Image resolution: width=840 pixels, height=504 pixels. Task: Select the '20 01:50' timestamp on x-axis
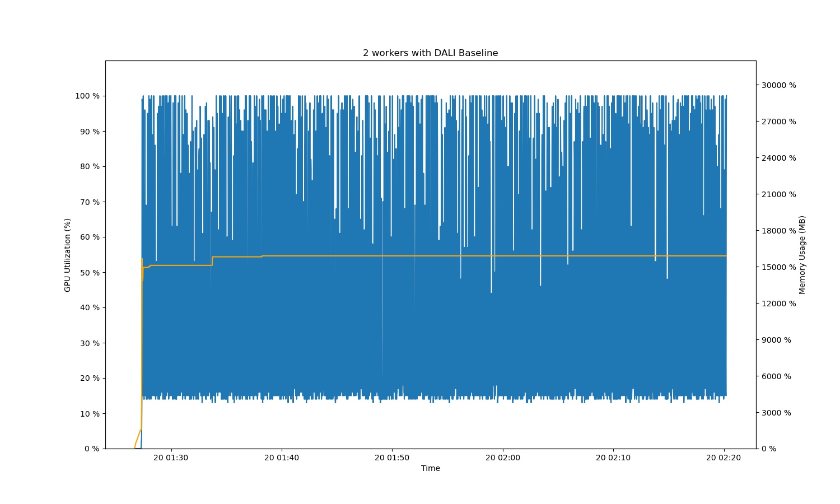click(x=393, y=458)
